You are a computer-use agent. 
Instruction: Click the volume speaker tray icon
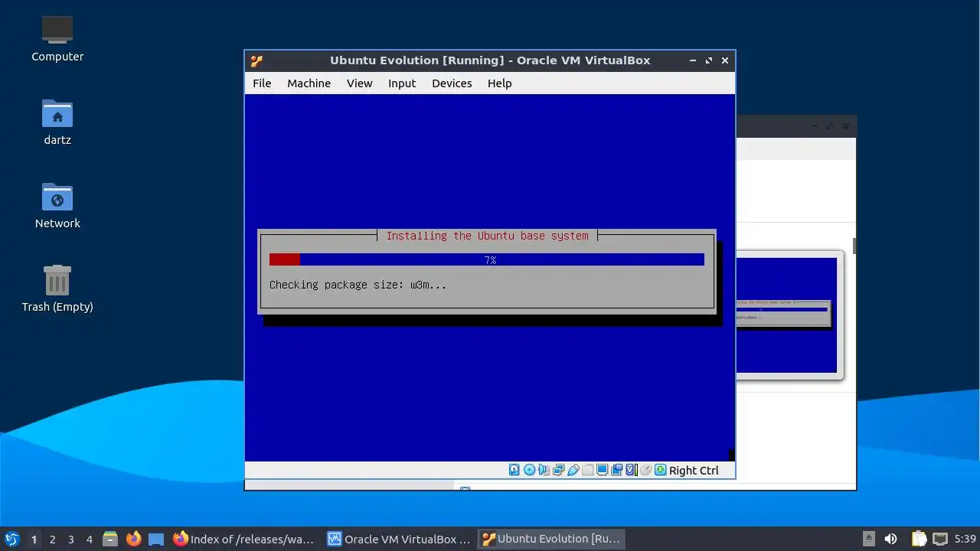point(890,539)
